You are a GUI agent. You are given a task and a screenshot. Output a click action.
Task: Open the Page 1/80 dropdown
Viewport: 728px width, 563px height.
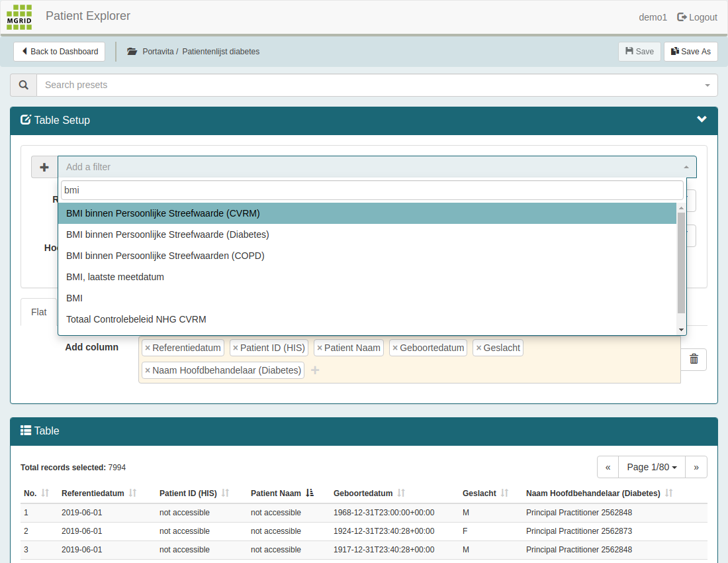point(652,468)
